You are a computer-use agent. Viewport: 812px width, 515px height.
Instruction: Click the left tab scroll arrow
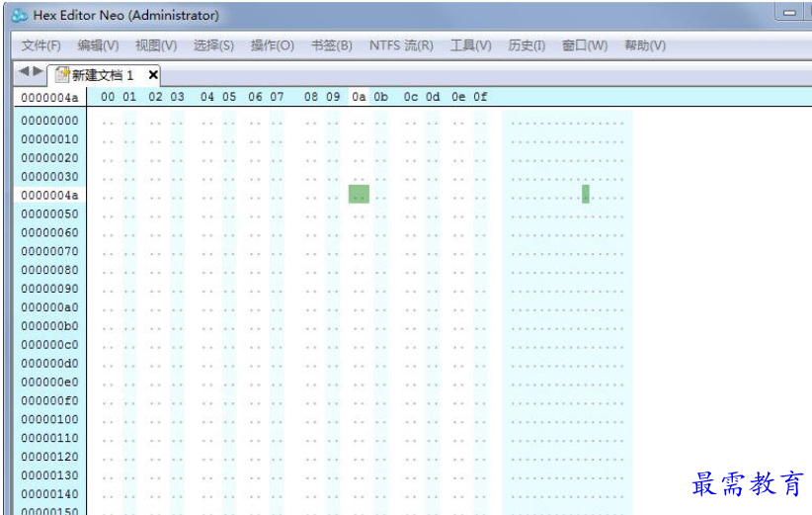[x=24, y=71]
